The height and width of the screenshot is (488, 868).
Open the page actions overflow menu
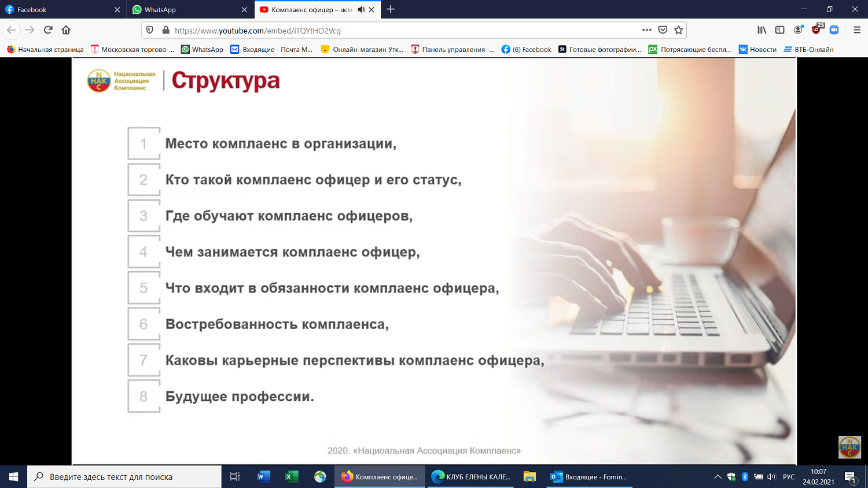[x=647, y=30]
